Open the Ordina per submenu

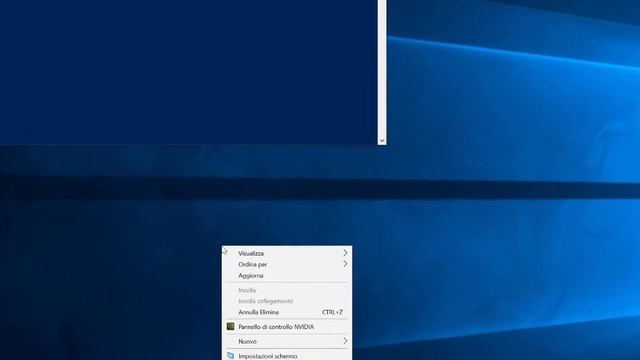coord(287,264)
